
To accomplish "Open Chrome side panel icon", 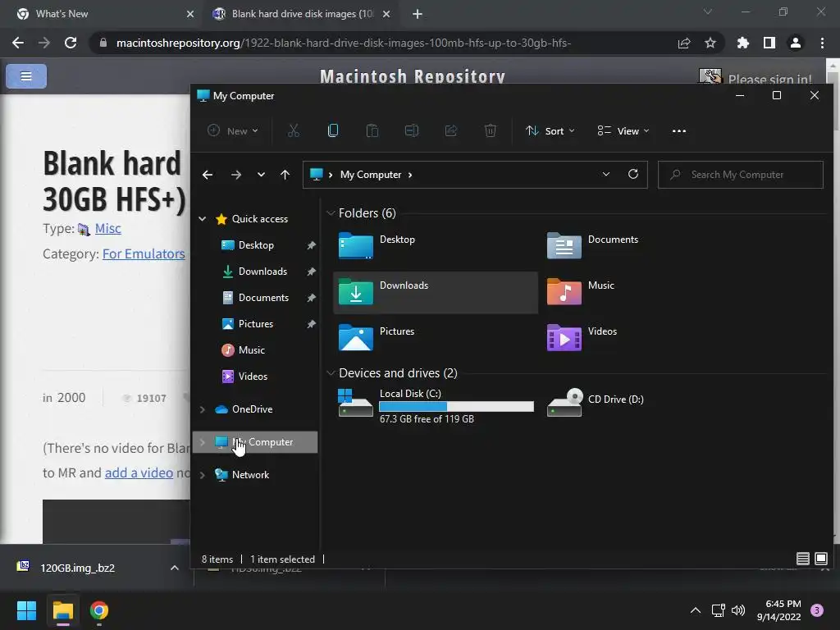I will (769, 43).
